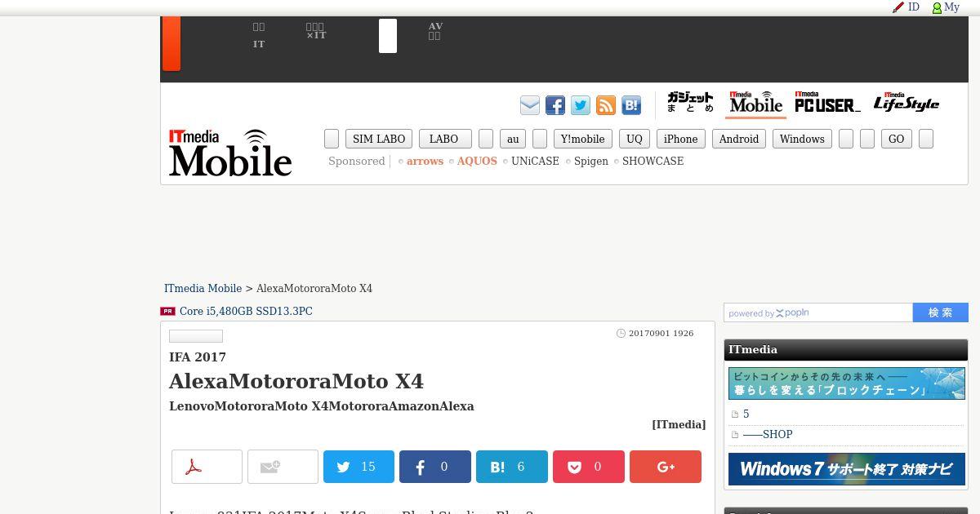The height and width of the screenshot is (514, 980).
Task: Open Android navigation button
Action: coord(739,139)
